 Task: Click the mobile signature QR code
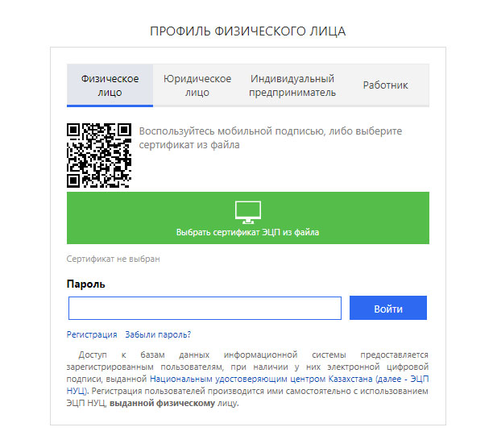tap(99, 156)
